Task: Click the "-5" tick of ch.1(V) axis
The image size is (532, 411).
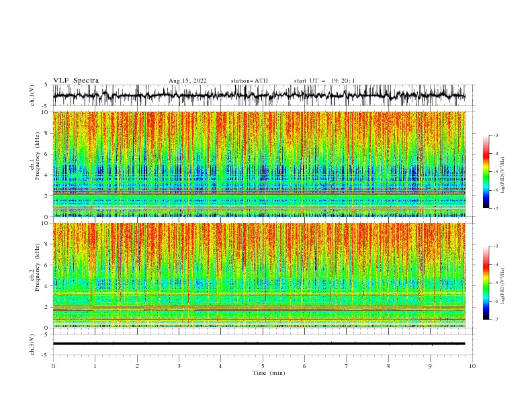Action: coord(46,106)
